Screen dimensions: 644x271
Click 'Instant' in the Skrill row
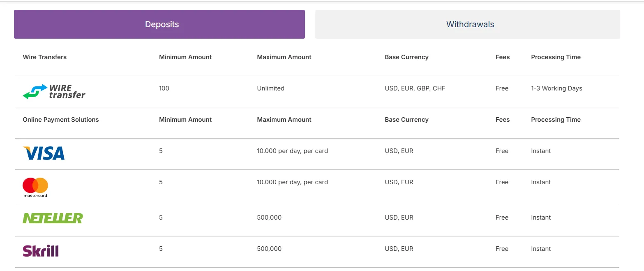(541, 249)
